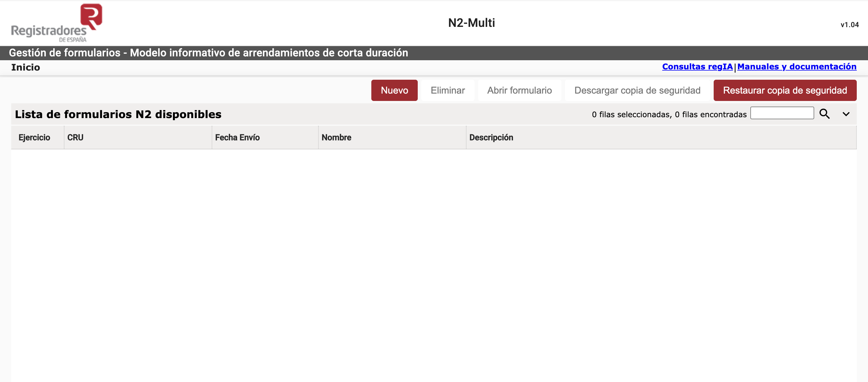Restore a backup with Restaurar copia de seguridad

tap(784, 90)
